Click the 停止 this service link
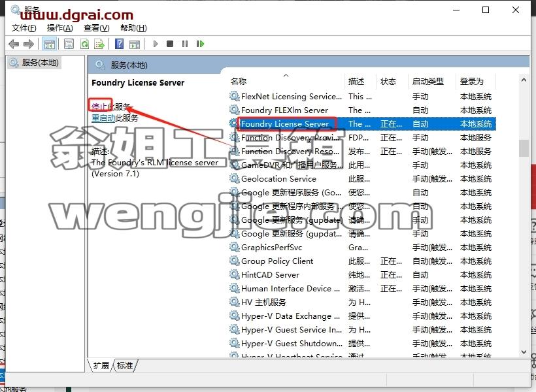The width and height of the screenshot is (536, 392). (99, 106)
